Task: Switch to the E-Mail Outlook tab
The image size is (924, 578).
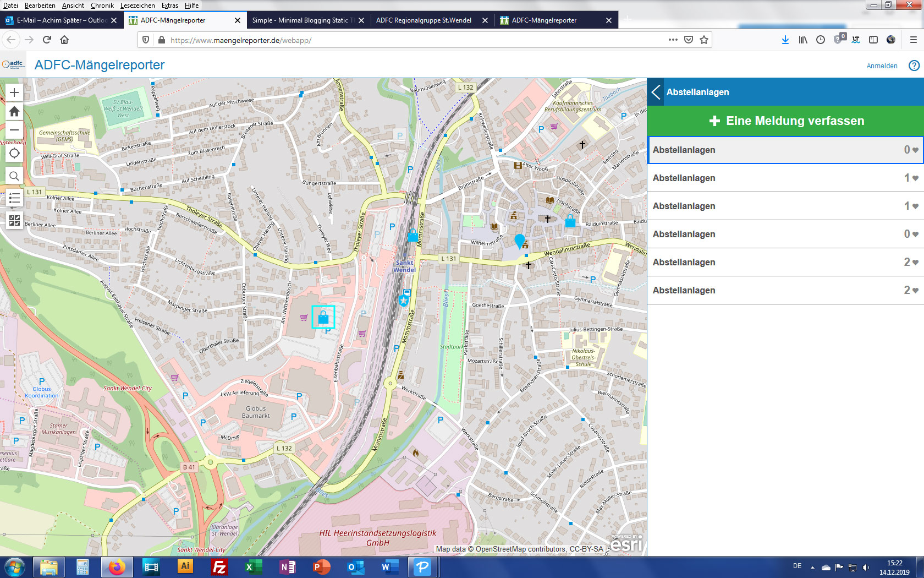Action: 61,20
